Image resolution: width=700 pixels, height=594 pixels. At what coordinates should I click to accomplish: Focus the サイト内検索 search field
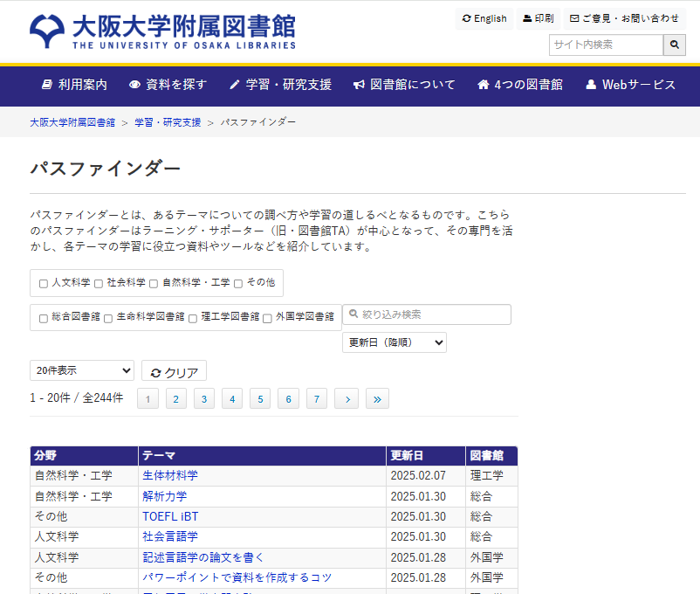click(607, 45)
